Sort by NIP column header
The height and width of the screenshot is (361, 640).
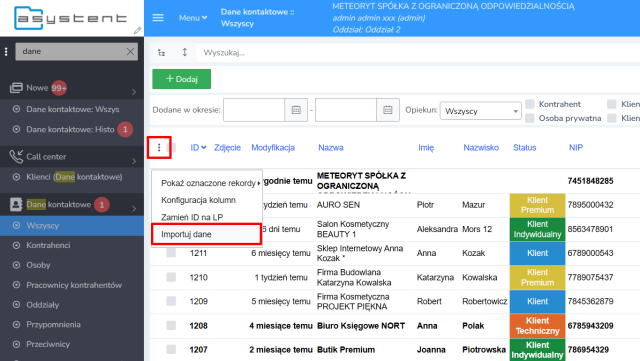point(576,147)
